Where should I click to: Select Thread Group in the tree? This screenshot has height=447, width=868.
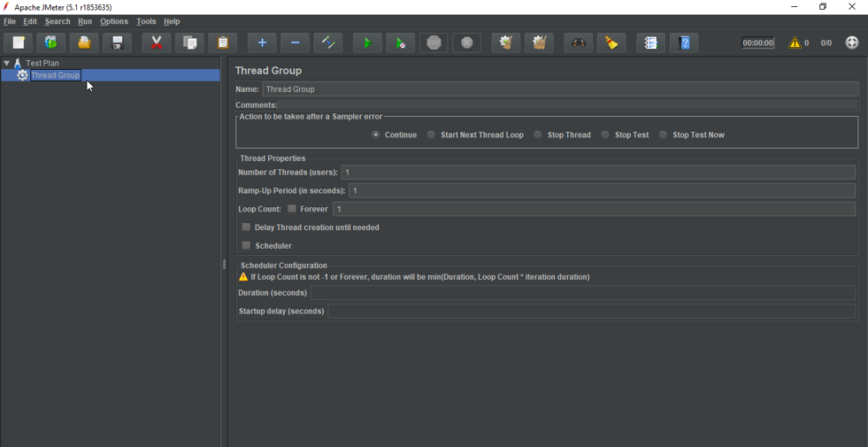56,75
